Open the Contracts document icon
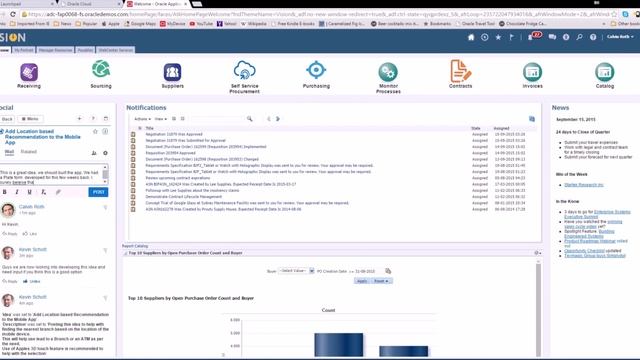Image resolution: width=640 pixels, height=360 pixels. click(460, 71)
